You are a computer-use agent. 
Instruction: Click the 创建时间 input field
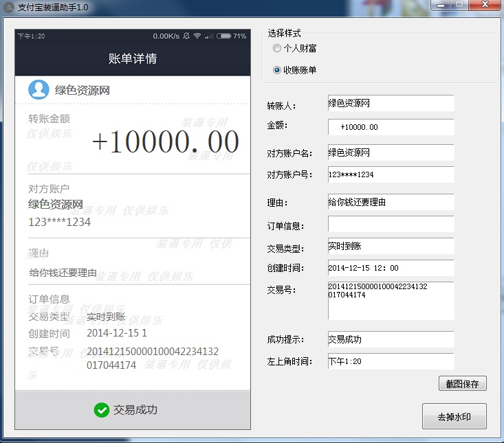391,268
